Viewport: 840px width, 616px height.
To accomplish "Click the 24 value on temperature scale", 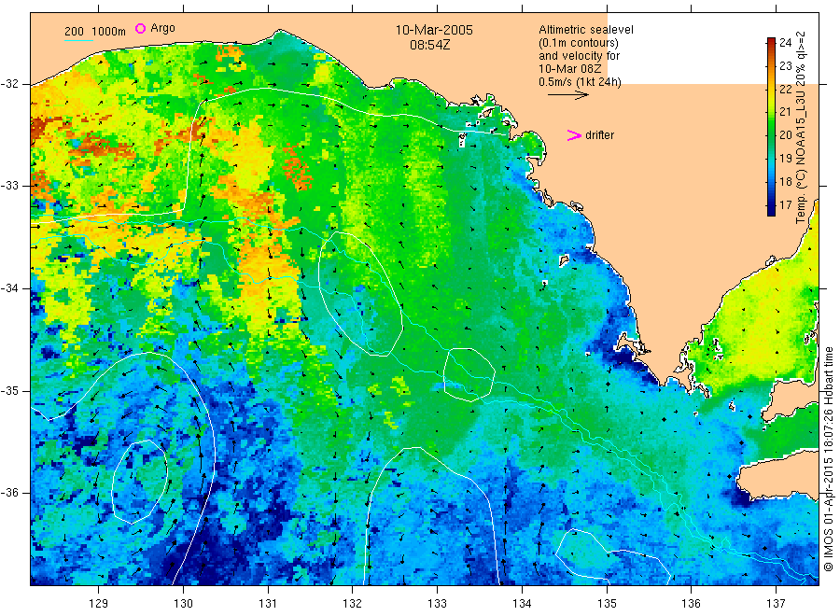I will tap(785, 43).
